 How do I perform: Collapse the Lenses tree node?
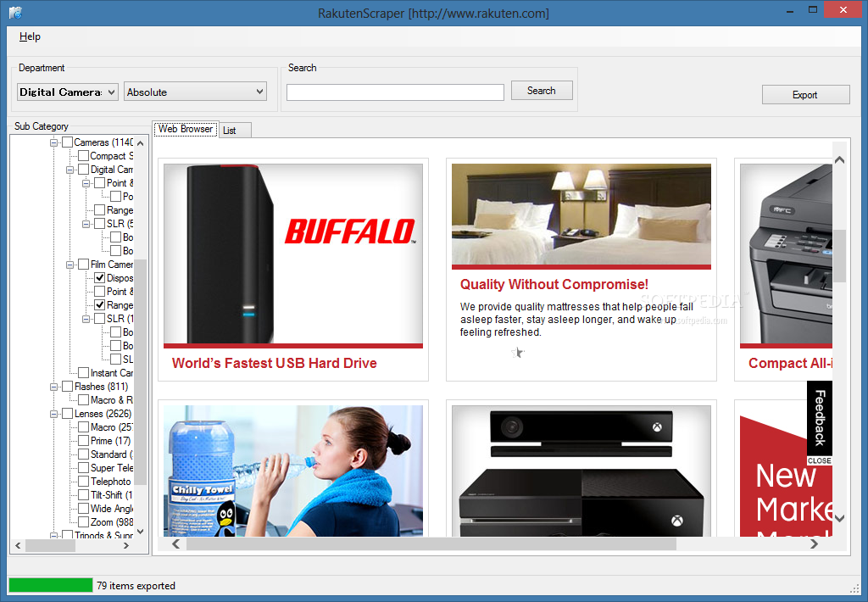pos(53,414)
